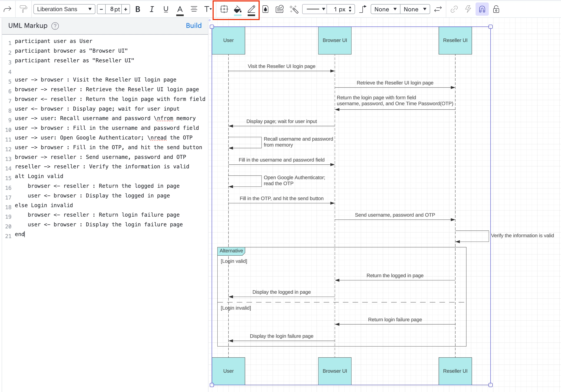Viewport: 561px width, 392px height.
Task: Click the shape opacity droplet icon
Action: coord(265,9)
